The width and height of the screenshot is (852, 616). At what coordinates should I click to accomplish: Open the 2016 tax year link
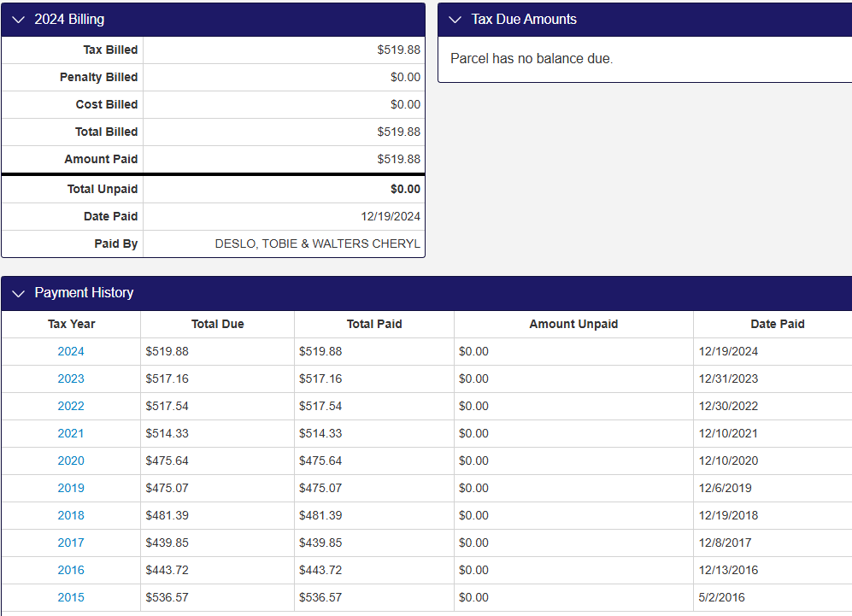click(x=71, y=570)
